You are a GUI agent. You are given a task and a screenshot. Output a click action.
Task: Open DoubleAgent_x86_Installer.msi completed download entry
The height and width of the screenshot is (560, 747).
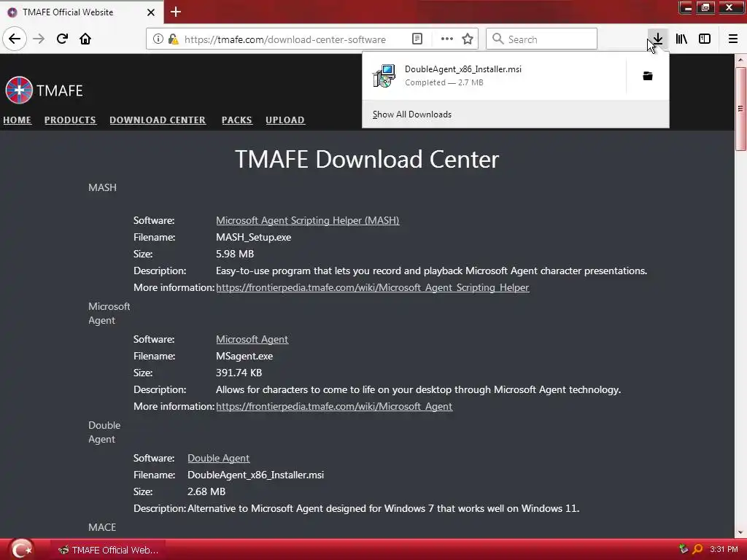point(494,76)
